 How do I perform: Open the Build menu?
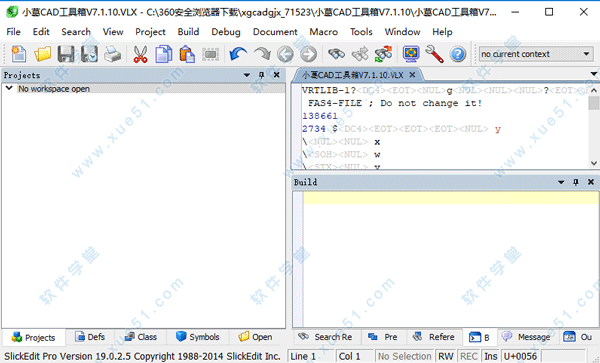point(188,32)
